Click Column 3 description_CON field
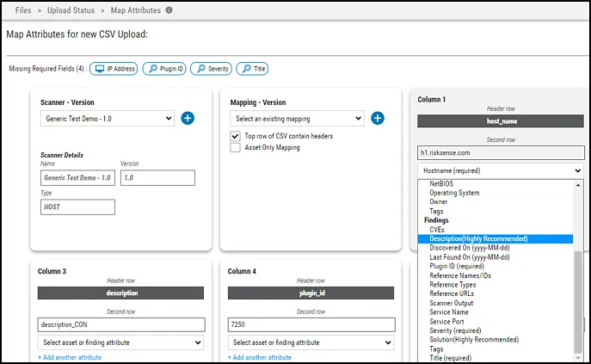Viewport: 591px width, 364px height. point(121,324)
